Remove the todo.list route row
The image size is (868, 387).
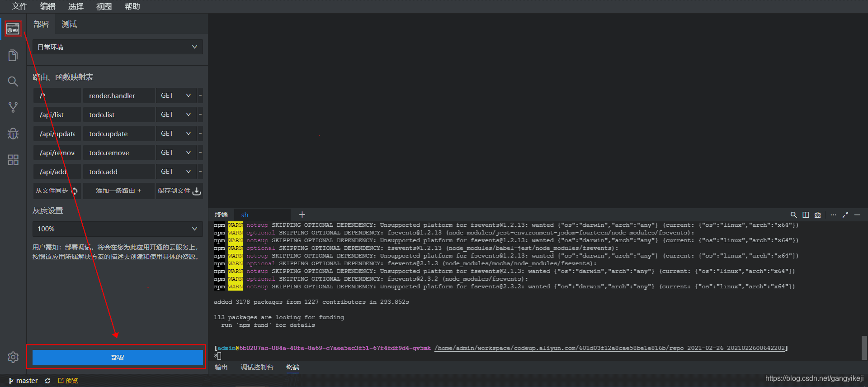200,115
